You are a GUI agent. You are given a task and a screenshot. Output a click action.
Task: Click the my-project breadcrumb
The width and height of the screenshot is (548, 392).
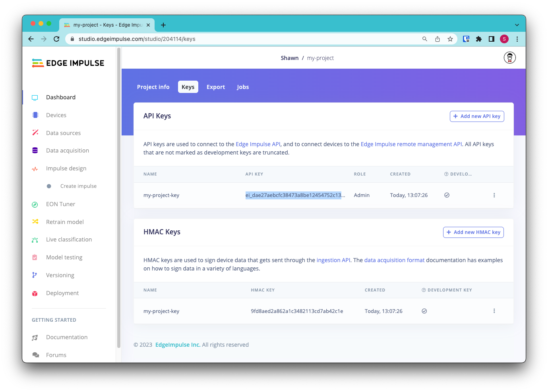pyautogui.click(x=320, y=58)
